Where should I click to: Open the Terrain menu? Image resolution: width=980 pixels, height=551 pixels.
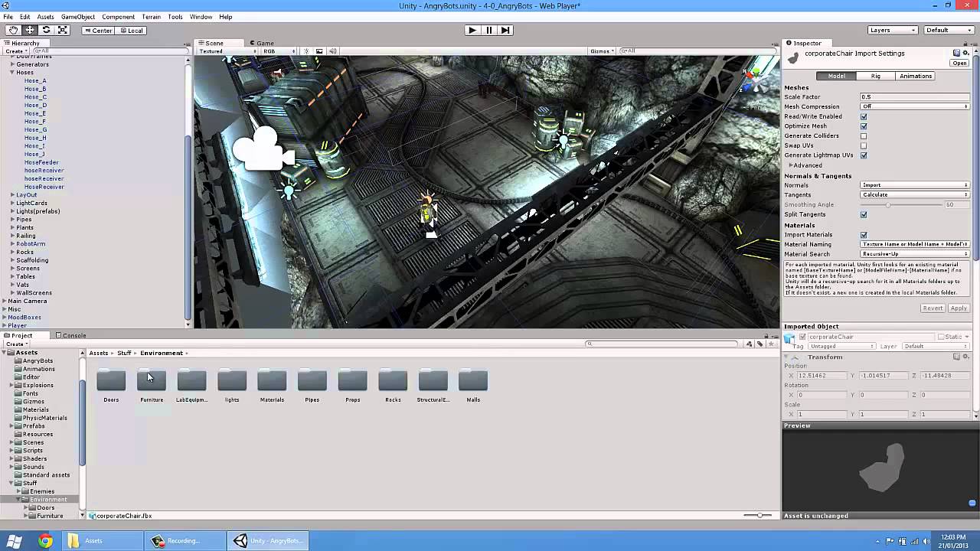coord(151,17)
